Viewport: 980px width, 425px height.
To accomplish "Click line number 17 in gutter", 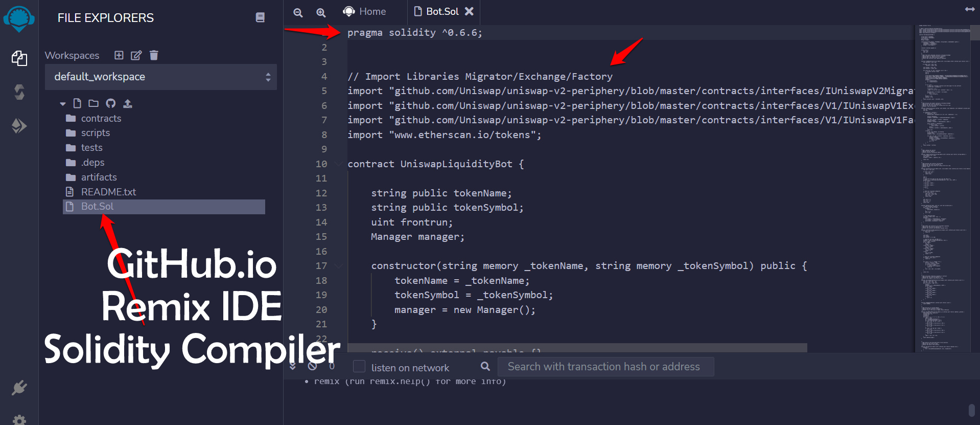I will click(321, 265).
